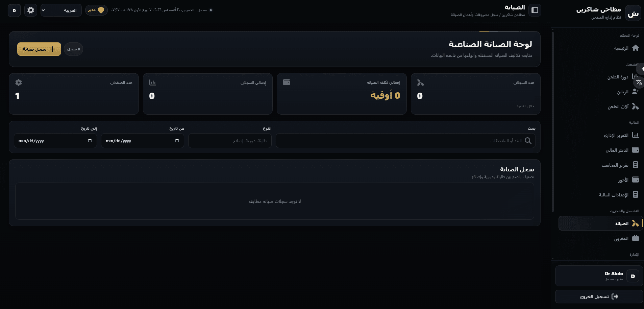The width and height of the screenshot is (644, 309).
Task: Open the language selector dropdown العربية
Action: [x=61, y=10]
